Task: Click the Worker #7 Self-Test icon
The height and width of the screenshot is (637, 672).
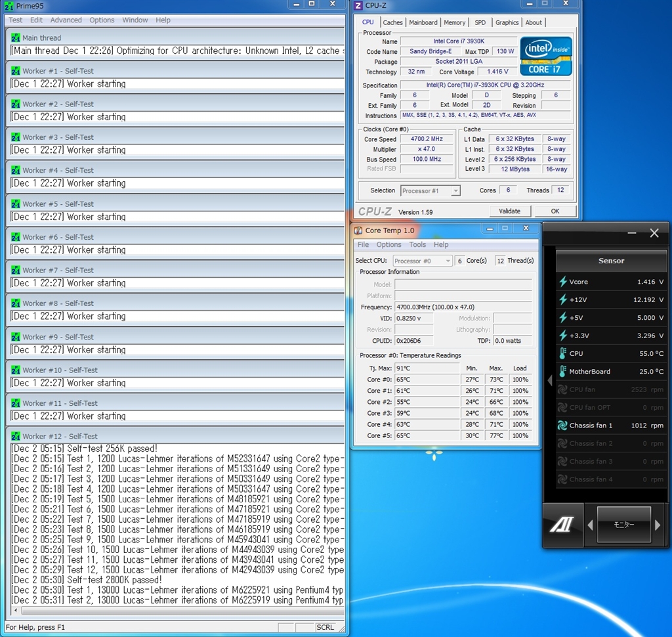Action: pyautogui.click(x=16, y=271)
